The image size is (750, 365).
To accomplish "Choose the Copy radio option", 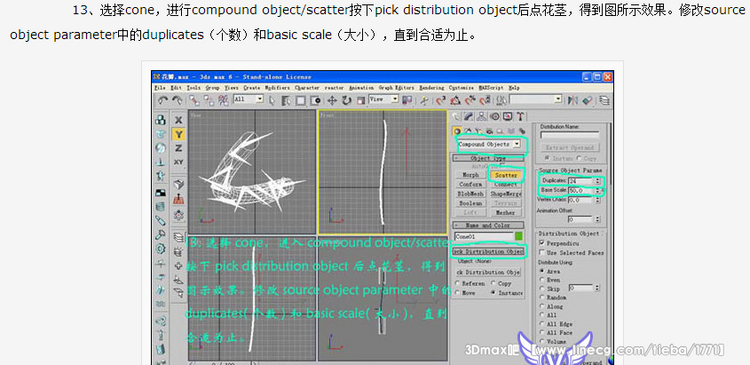I will point(494,284).
